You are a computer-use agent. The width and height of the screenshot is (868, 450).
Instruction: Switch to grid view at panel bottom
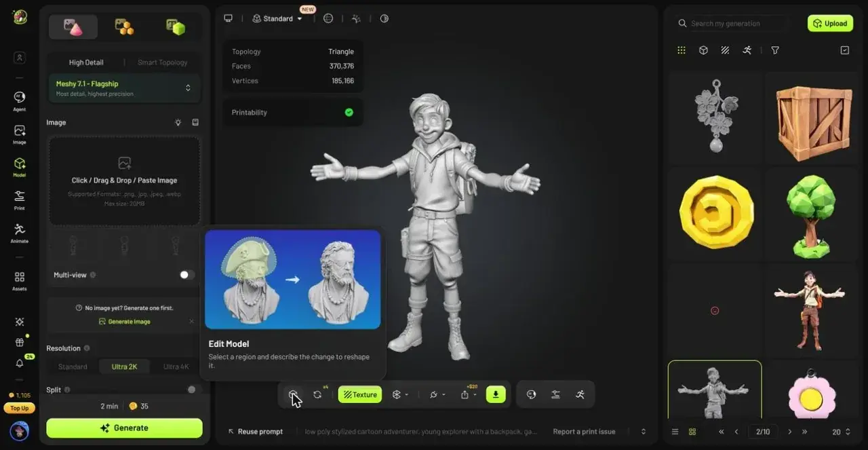[x=692, y=432]
